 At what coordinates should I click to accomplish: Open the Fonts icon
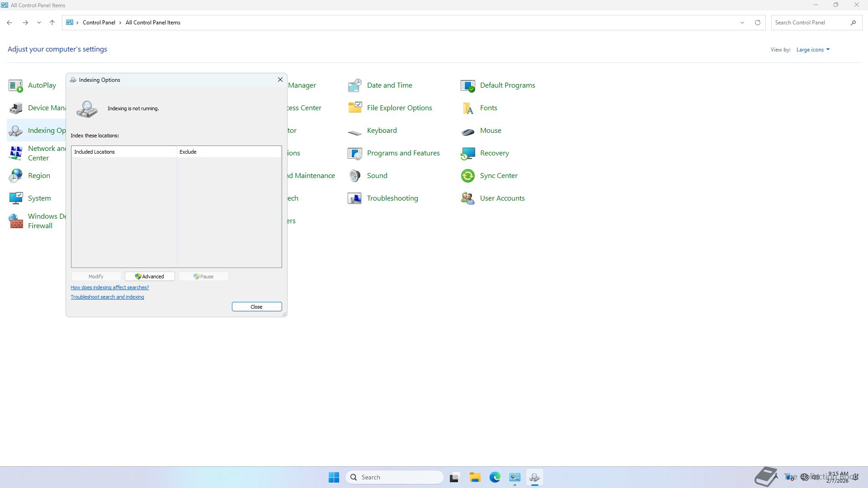pyautogui.click(x=468, y=108)
